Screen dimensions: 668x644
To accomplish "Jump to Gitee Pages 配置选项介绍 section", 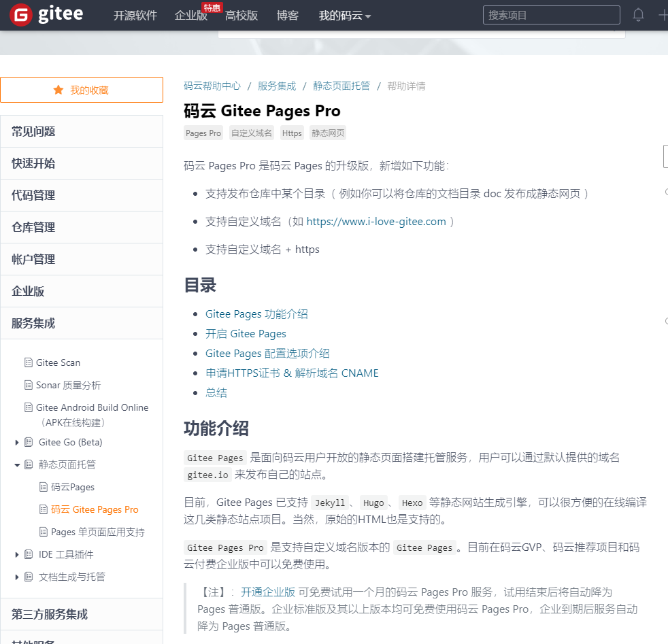I will point(267,353).
